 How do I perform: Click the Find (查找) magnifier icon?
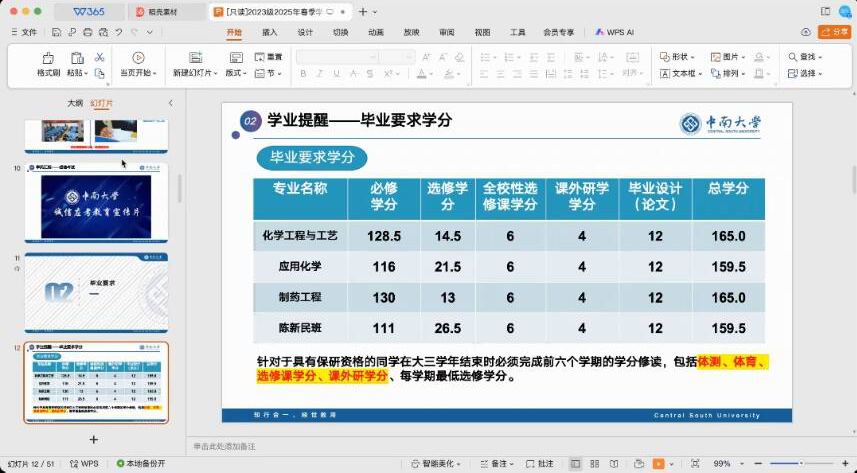point(793,57)
